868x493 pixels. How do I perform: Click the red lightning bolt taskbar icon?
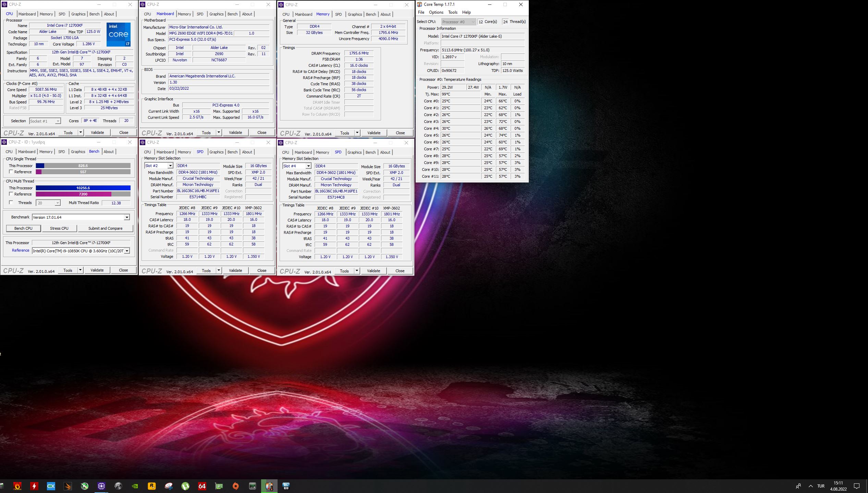[x=34, y=486]
